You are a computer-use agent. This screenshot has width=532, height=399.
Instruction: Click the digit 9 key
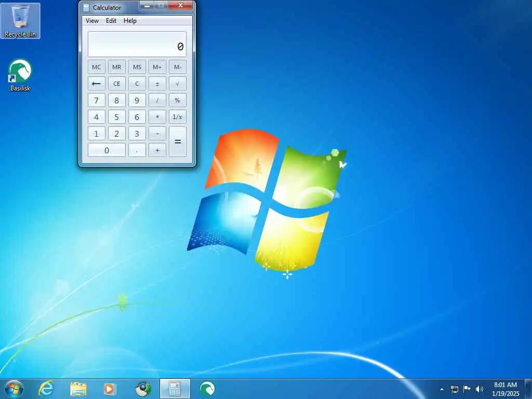pos(137,100)
